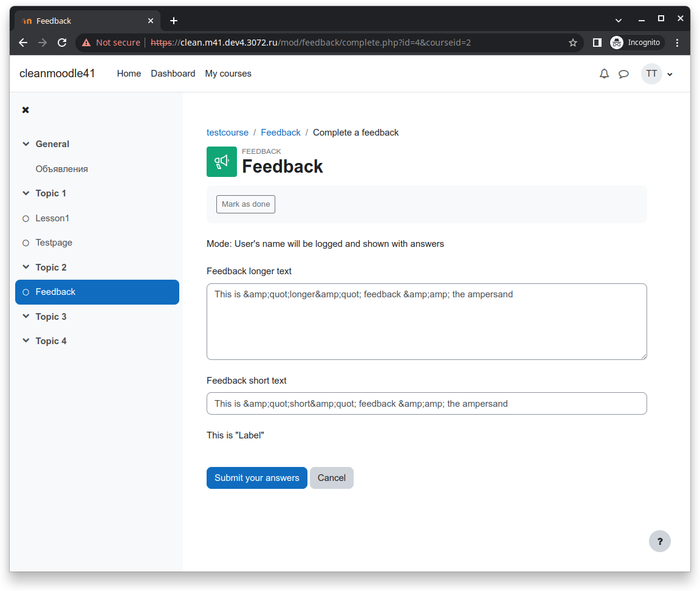This screenshot has height=591, width=700.
Task: Open the help question mark button
Action: 660,541
